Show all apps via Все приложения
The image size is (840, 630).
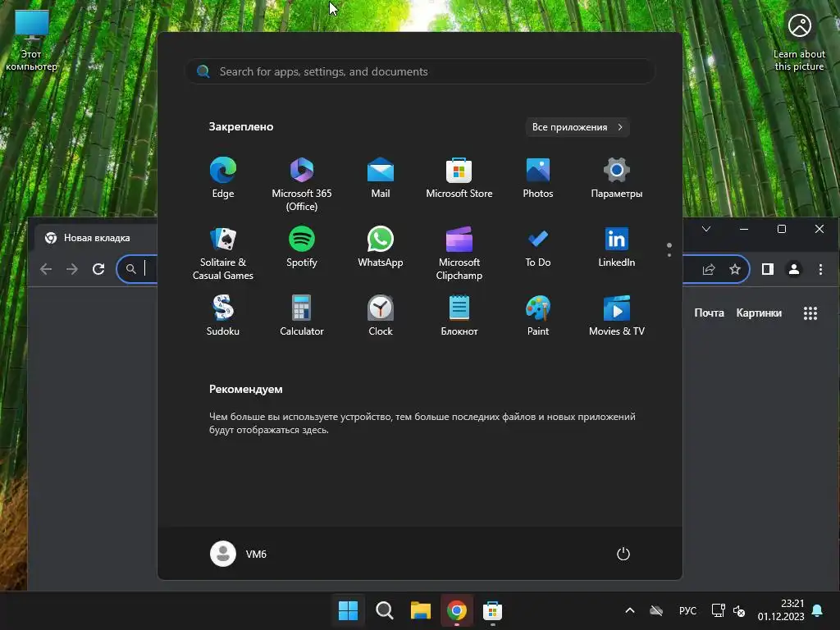577,127
